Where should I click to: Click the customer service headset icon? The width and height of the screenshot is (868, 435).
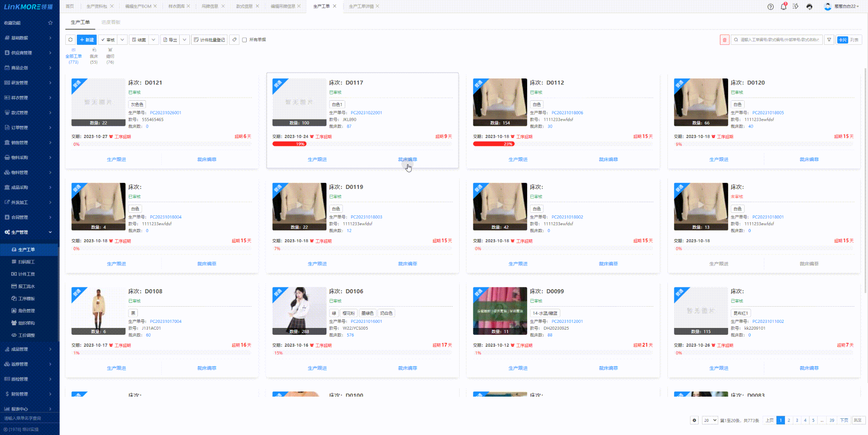tap(809, 6)
